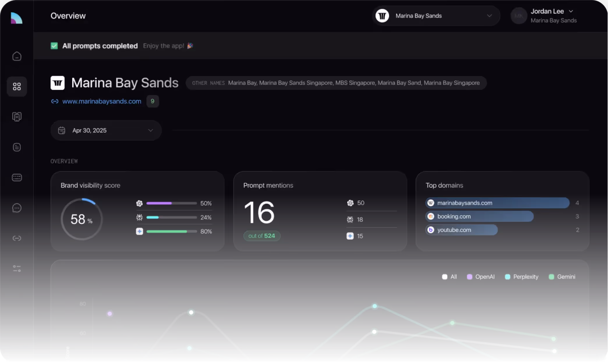Expand the Marina Bay Sands brand selector
Screen dimensions: 608x364
tap(436, 16)
